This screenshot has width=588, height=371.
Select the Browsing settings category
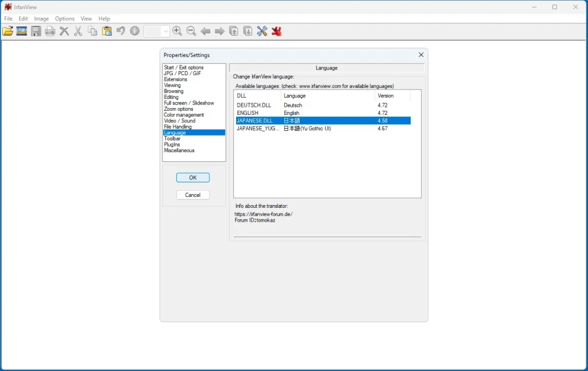pyautogui.click(x=173, y=91)
